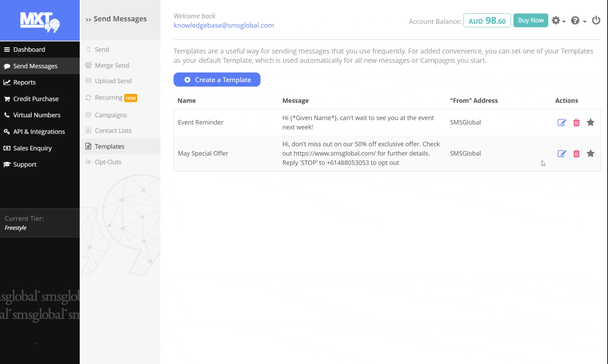Click the AUD 98.60 account balance
The image size is (608, 364).
pos(487,21)
